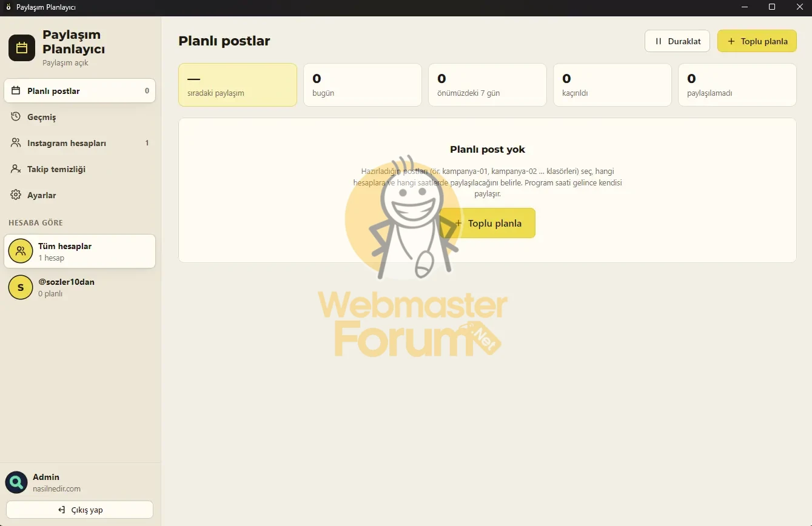Screen dimensions: 812x526
Task: Open the Geçmiş page
Action: coord(80,117)
